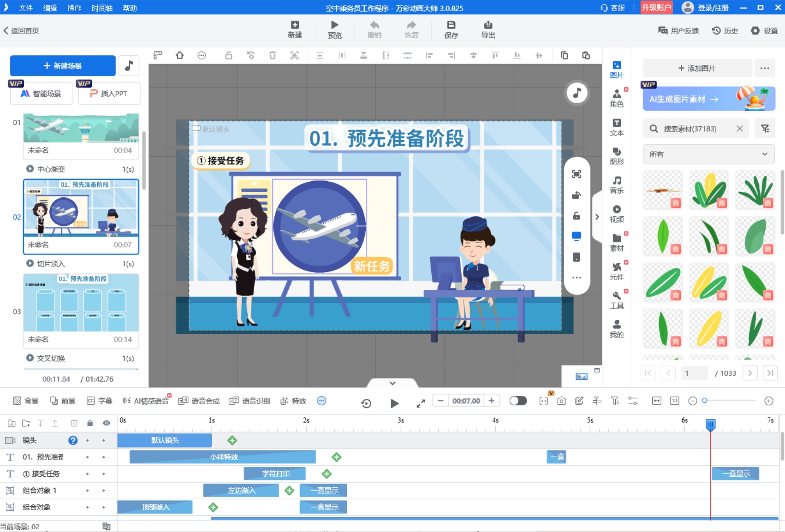Toggle the switch next to timeline duration
The height and width of the screenshot is (532, 785).
[518, 401]
